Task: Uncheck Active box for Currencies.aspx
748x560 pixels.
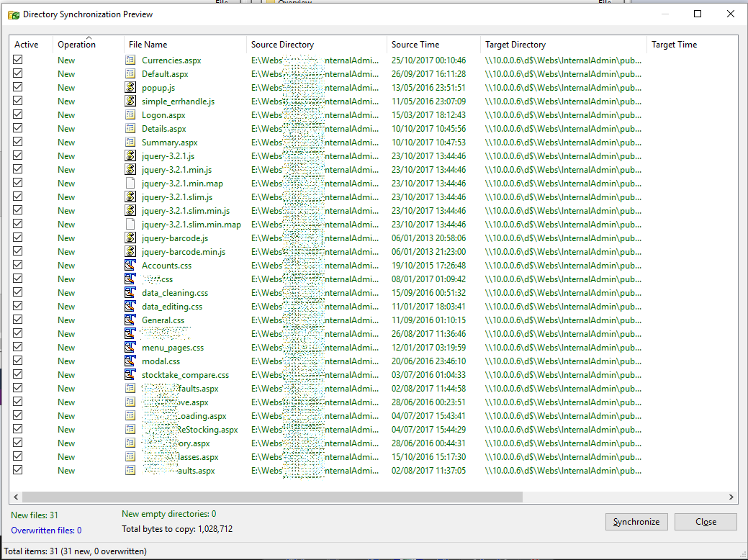Action: [x=18, y=60]
